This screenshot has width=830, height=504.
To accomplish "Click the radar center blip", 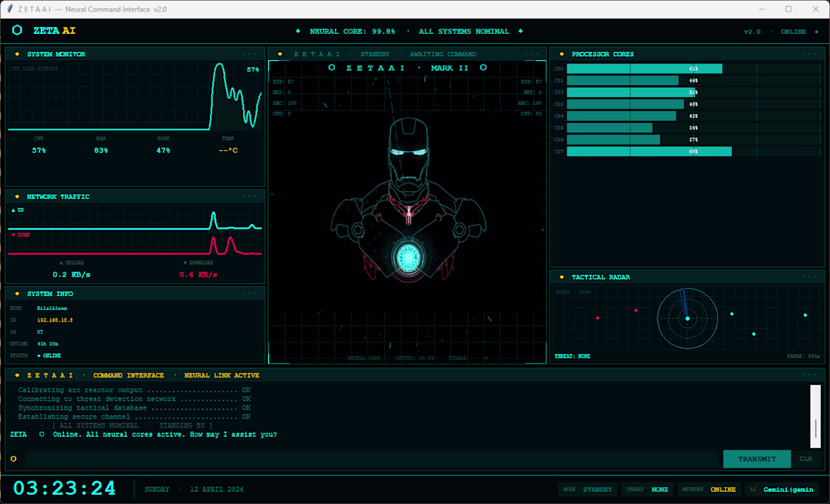I will [687, 318].
